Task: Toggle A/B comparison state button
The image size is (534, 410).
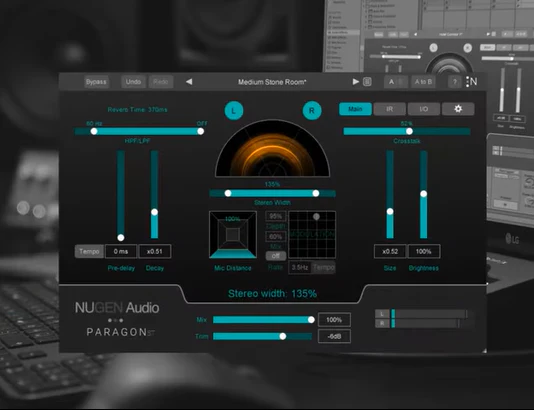Action: pos(396,82)
